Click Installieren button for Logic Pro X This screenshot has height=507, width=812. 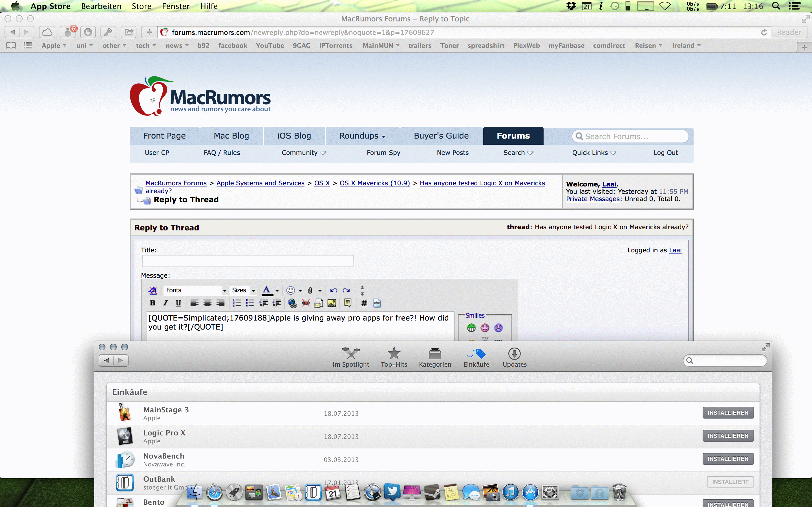(x=727, y=435)
